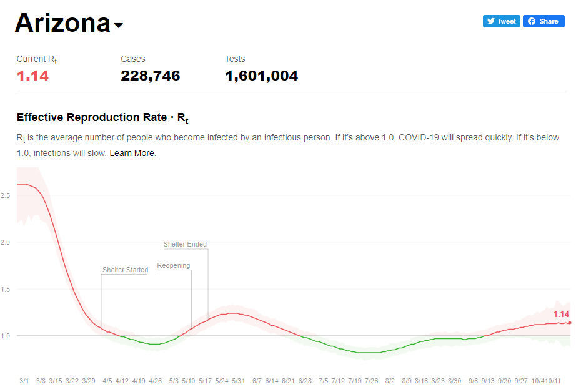Click the 5/31 date on x-axis

[x=238, y=381]
